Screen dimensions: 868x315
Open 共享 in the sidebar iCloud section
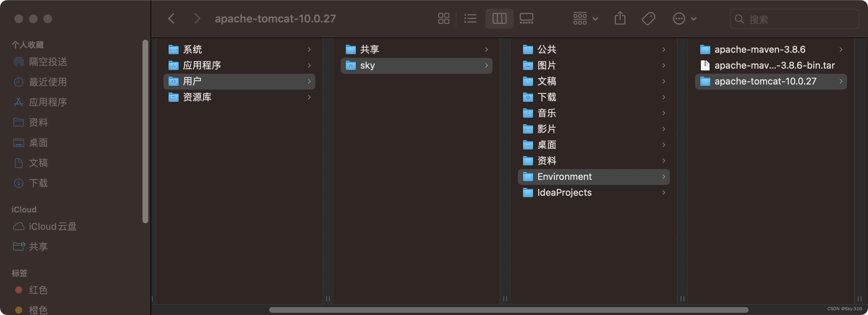pyautogui.click(x=38, y=247)
